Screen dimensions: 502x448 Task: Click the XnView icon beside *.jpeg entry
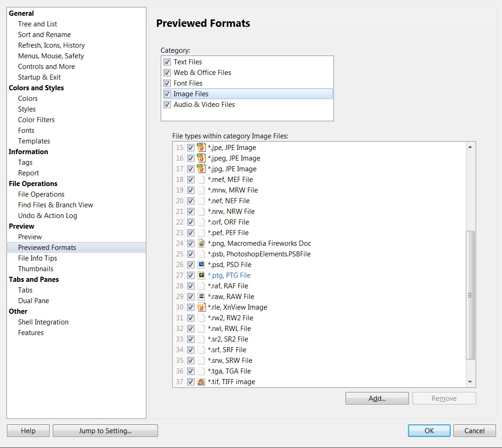[x=201, y=158]
